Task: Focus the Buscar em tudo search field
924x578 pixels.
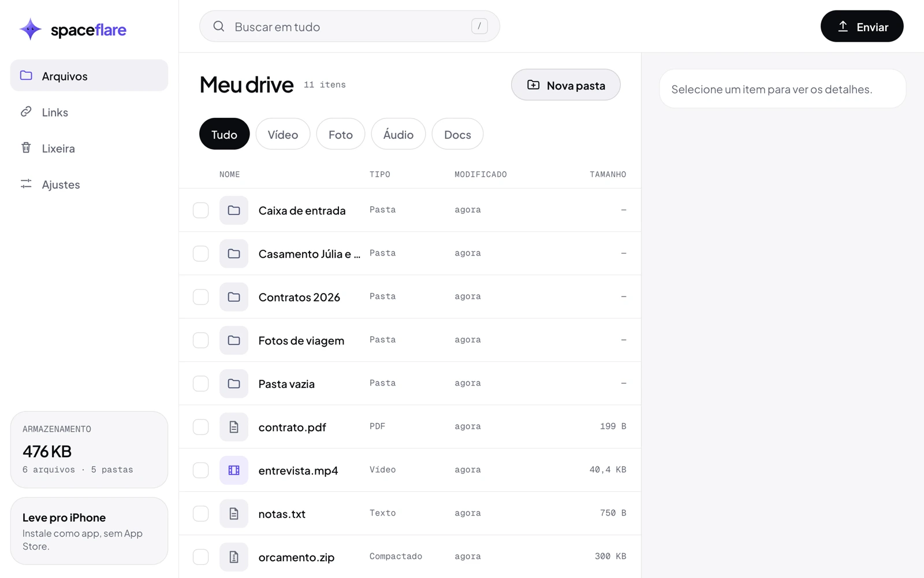Action: coord(349,26)
